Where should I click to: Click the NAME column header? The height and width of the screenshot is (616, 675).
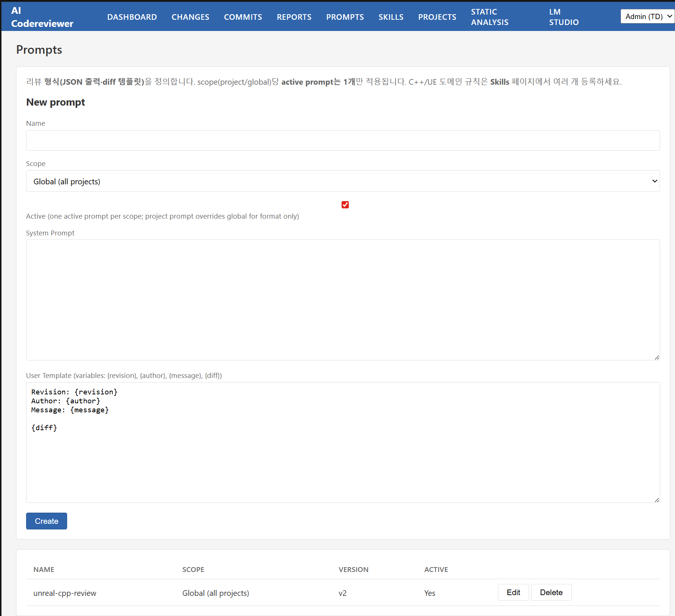click(44, 569)
